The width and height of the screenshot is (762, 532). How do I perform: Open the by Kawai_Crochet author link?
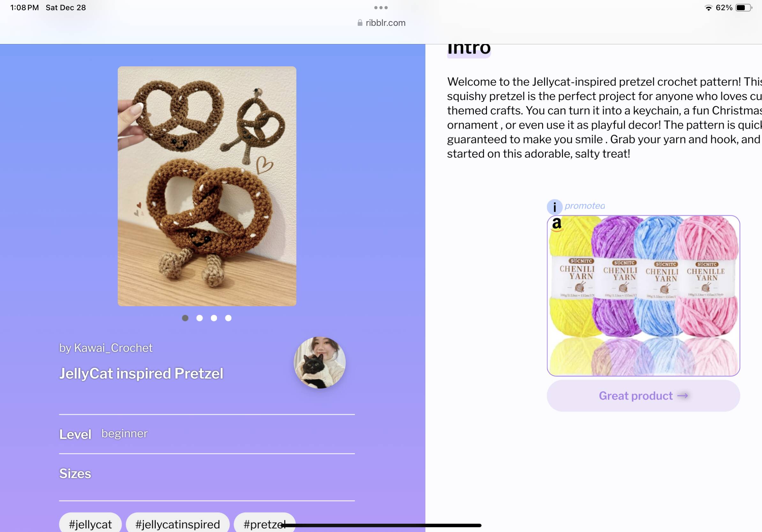point(106,348)
